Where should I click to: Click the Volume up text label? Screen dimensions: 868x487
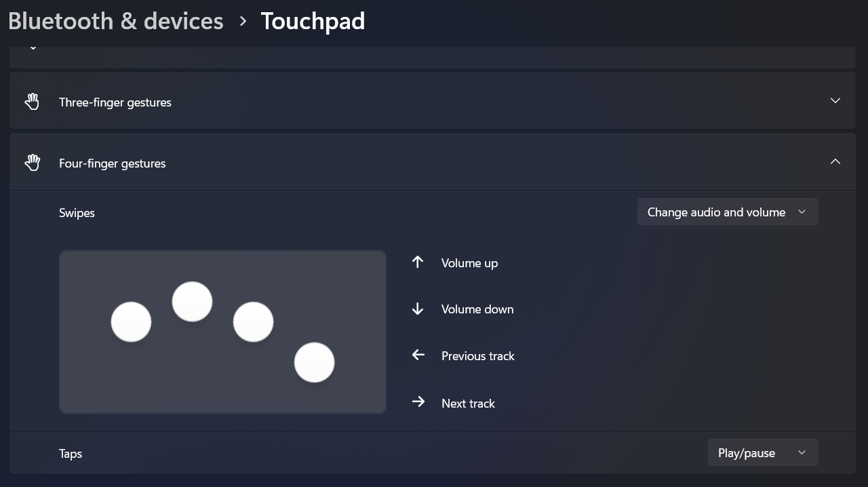click(x=469, y=263)
